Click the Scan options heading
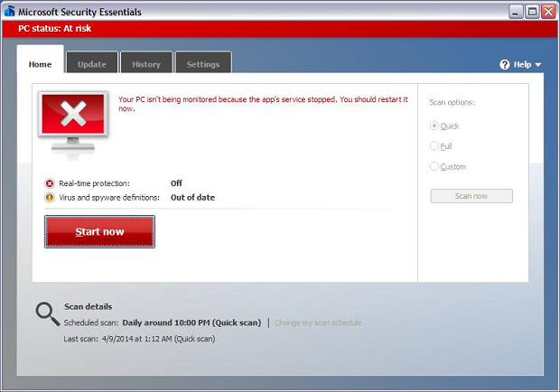Screen dimensions: 560x392 click(x=453, y=102)
